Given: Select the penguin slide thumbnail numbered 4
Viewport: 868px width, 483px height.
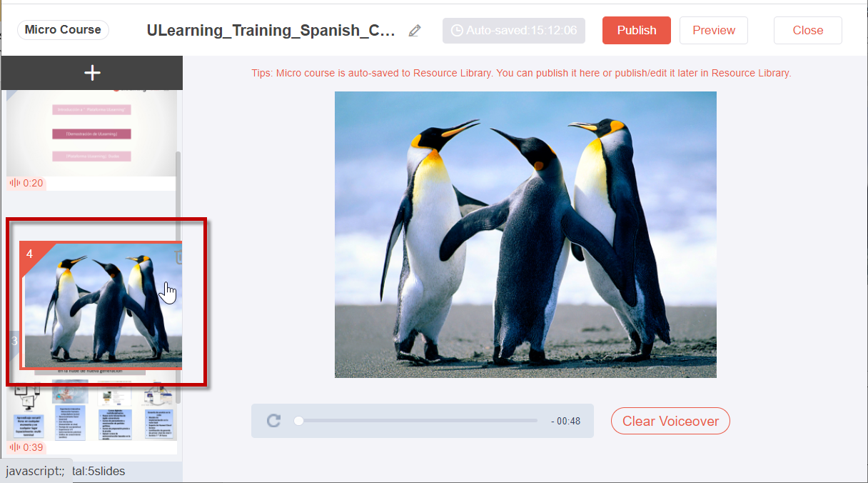Looking at the screenshot, I should (101, 305).
